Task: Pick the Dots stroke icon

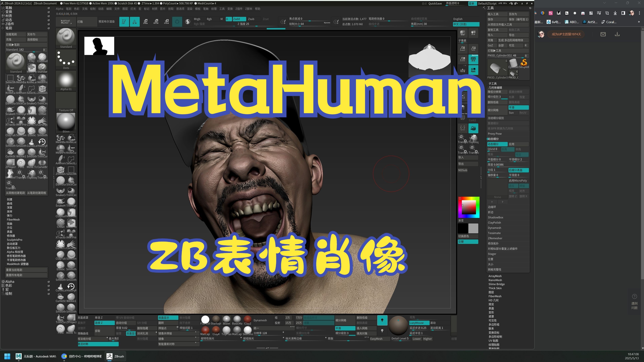Action: (66, 60)
